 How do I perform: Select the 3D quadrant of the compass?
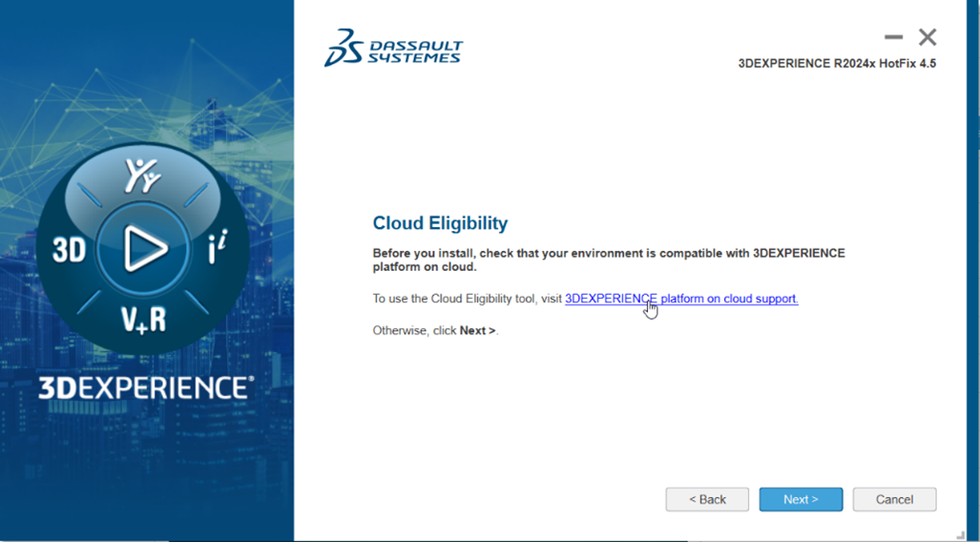click(69, 250)
